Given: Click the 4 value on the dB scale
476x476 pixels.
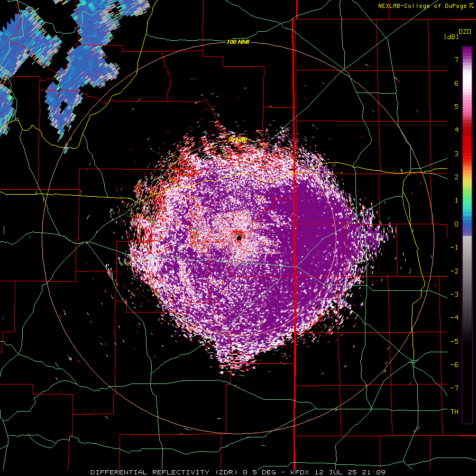Looking at the screenshot, I should pos(456,130).
